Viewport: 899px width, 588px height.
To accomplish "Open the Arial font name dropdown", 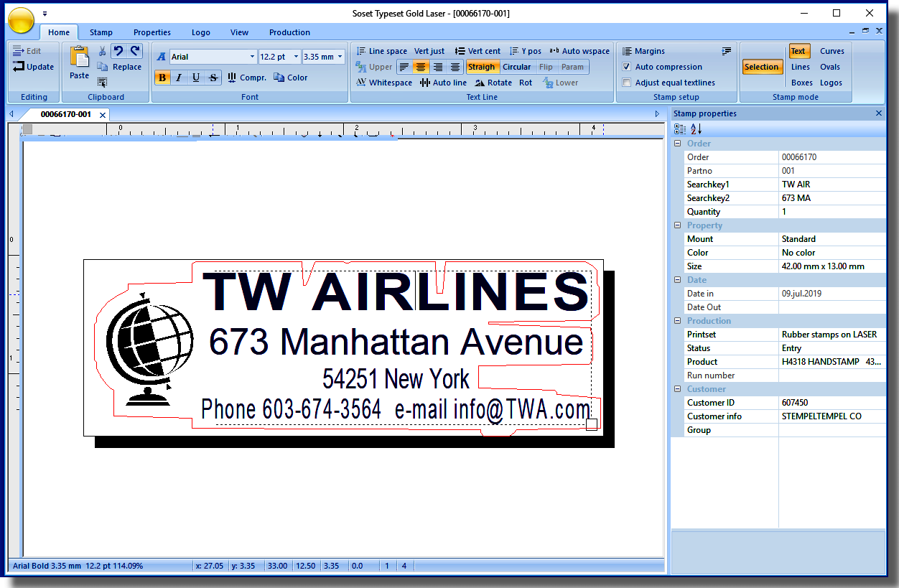I will [252, 57].
